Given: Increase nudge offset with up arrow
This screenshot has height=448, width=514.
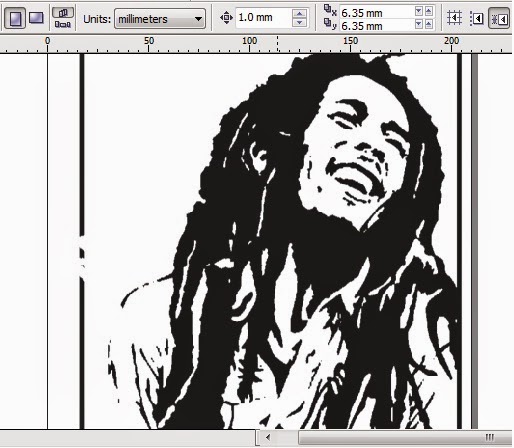Looking at the screenshot, I should click(x=299, y=13).
